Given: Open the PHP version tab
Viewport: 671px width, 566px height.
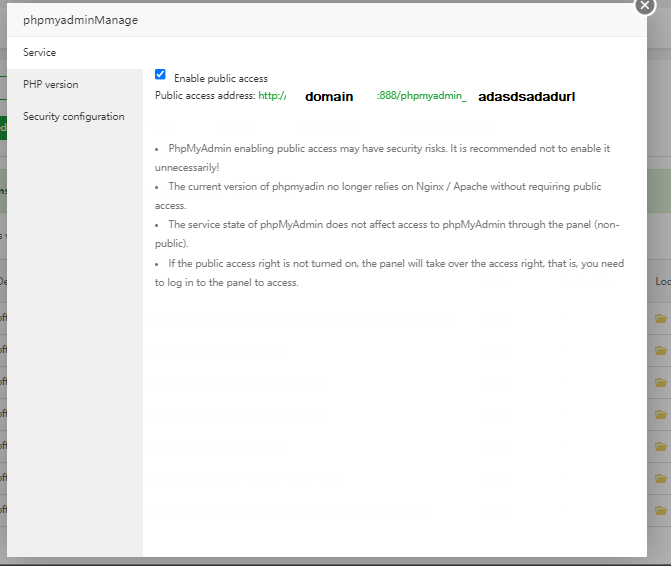Looking at the screenshot, I should [x=75, y=85].
